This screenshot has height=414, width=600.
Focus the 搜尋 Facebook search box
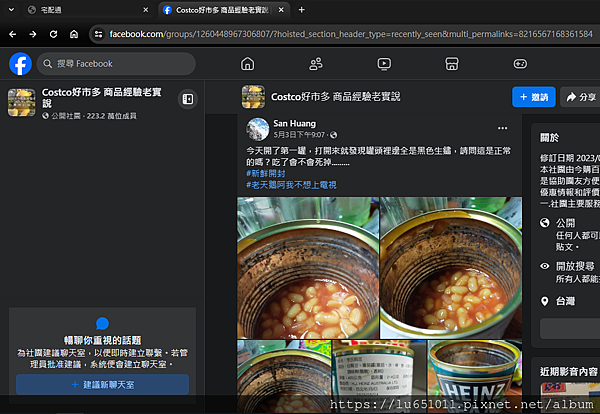tap(116, 64)
